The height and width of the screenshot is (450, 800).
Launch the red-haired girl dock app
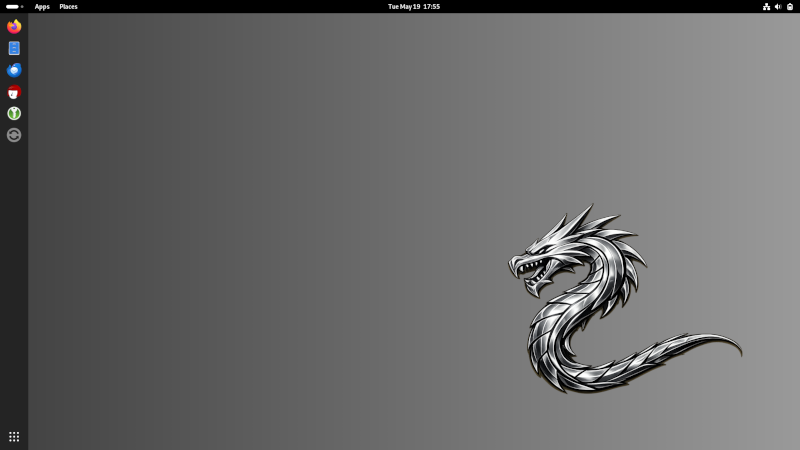tap(14, 92)
